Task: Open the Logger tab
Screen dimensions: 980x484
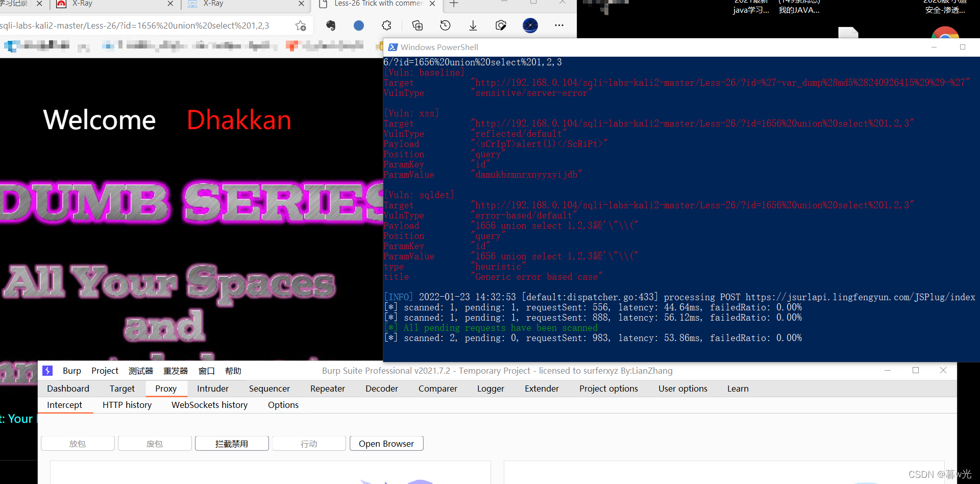Action: 491,389
